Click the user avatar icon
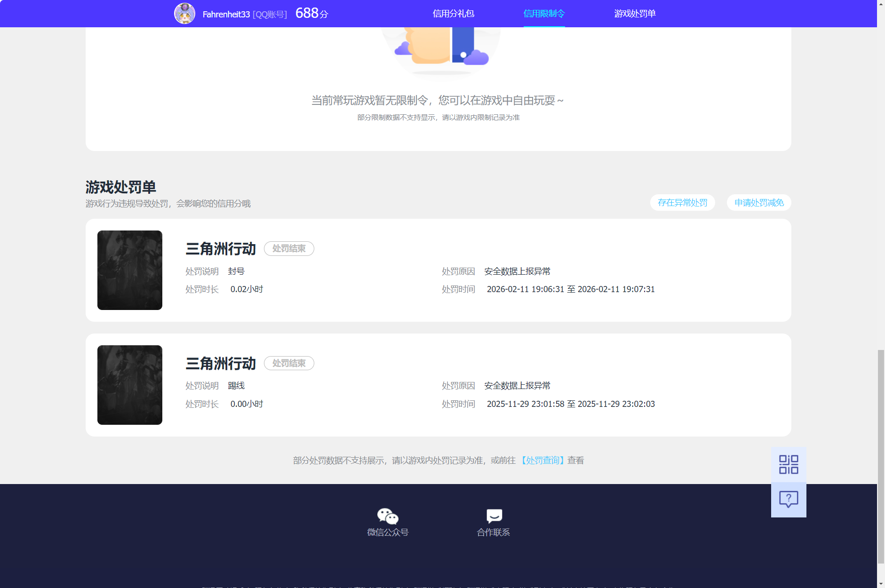The width and height of the screenshot is (885, 588). tap(184, 14)
